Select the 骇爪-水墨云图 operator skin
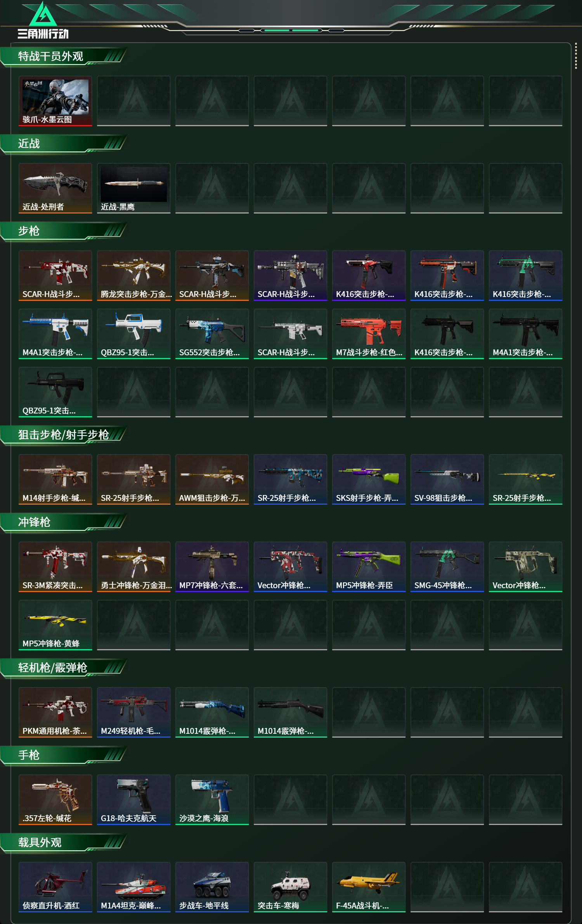 pyautogui.click(x=55, y=101)
